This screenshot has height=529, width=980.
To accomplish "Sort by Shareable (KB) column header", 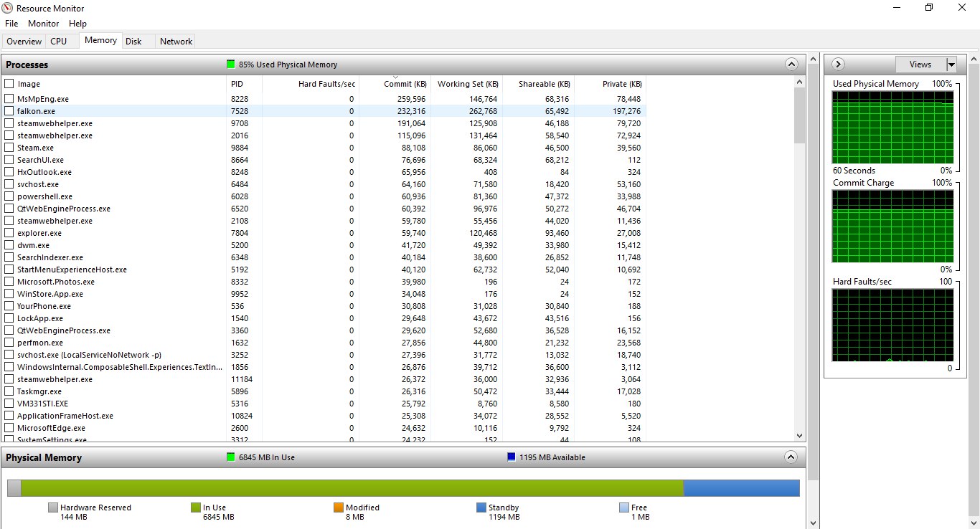I will pos(538,84).
